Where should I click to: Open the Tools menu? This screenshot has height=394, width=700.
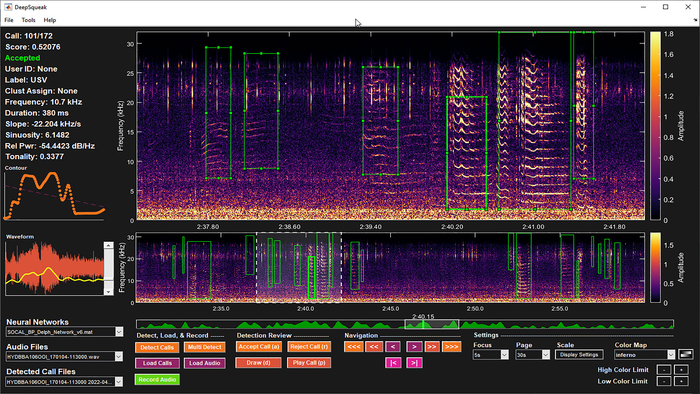click(28, 20)
